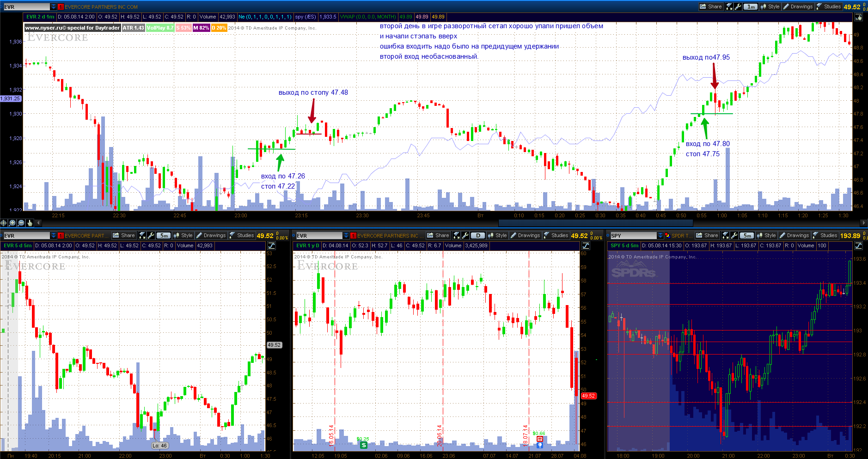The image size is (868, 459).
Task: Click the EVR symbol field on top chart
Action: [x=26, y=7]
